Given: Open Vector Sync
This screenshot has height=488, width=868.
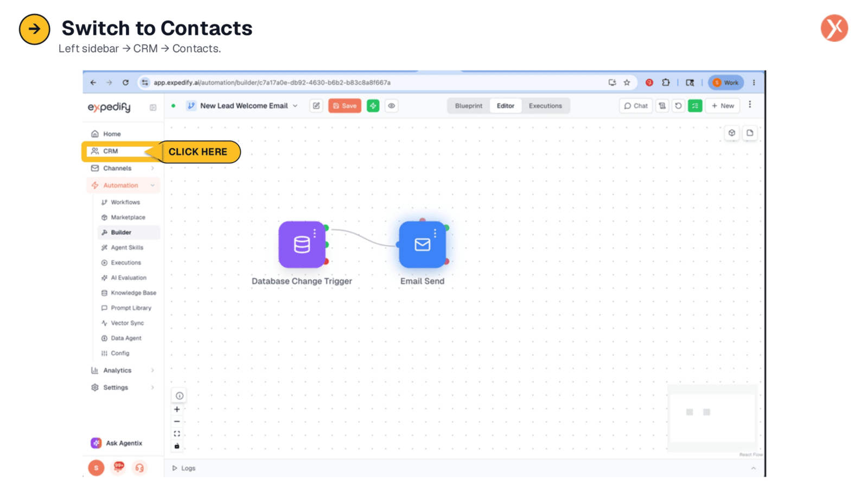Looking at the screenshot, I should (x=127, y=323).
